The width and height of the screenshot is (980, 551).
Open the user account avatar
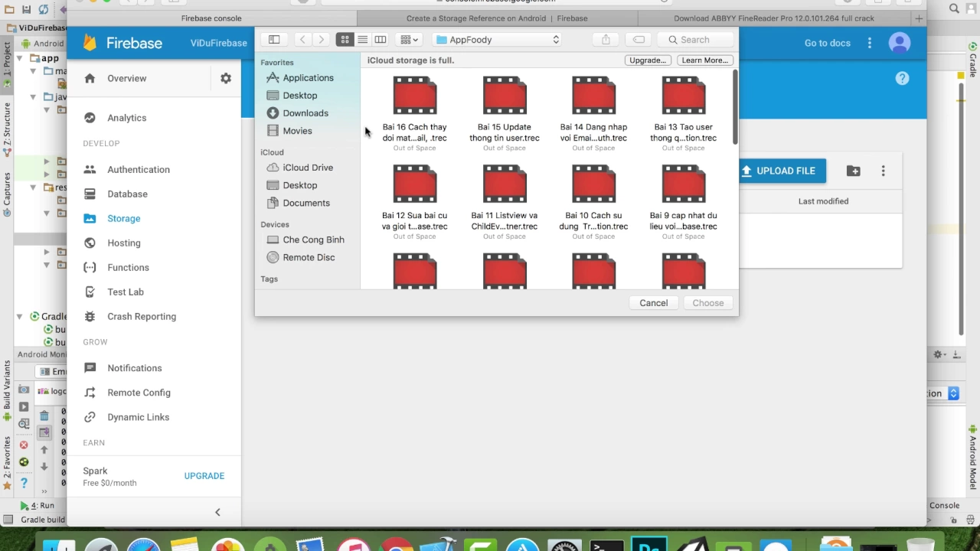pos(900,43)
